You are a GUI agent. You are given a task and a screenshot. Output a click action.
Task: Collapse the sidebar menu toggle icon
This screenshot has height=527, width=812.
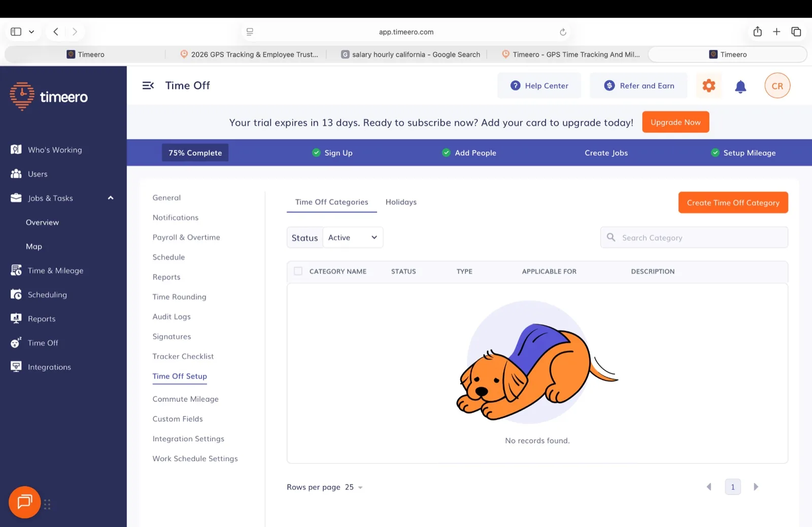(148, 86)
